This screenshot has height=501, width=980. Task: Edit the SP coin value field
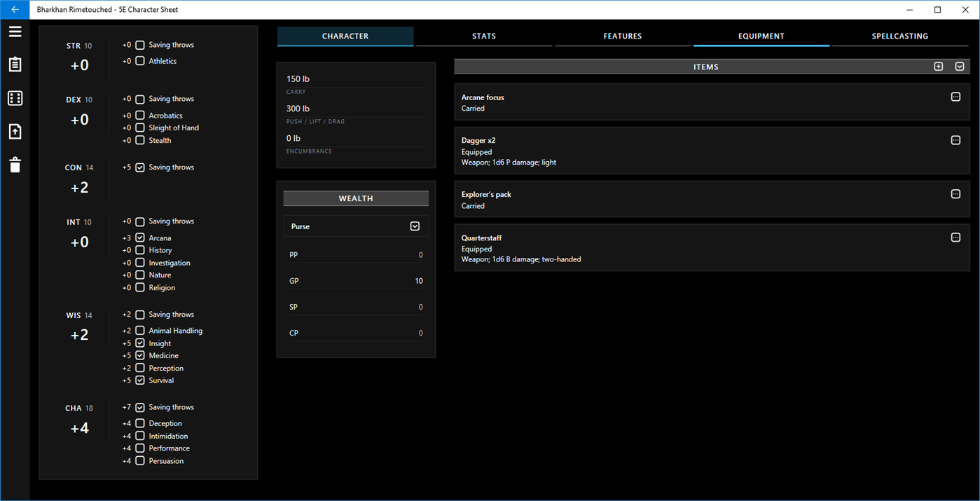coord(356,307)
